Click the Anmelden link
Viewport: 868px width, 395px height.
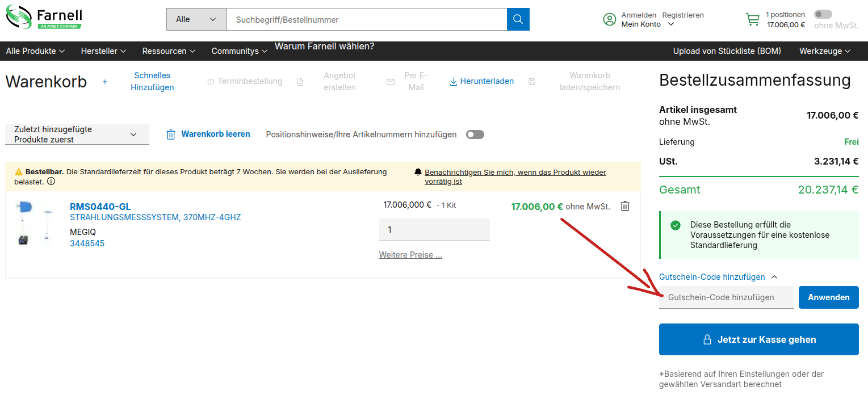[x=639, y=15]
